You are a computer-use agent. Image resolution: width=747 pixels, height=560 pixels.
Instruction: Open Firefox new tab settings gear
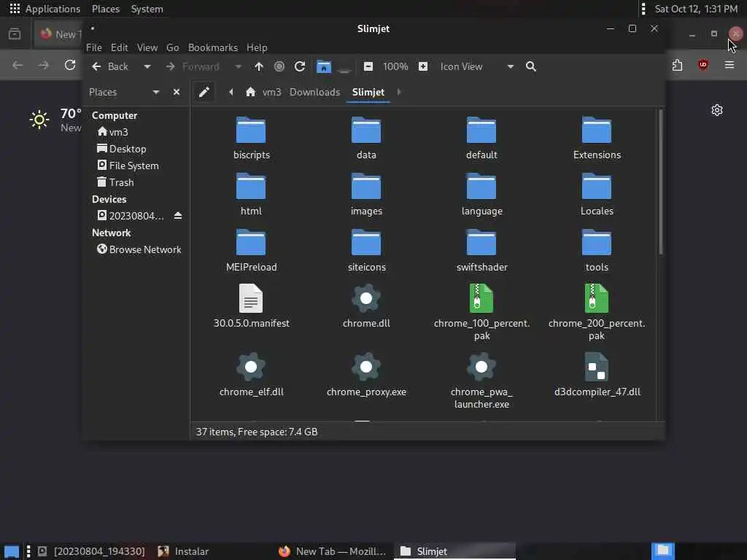click(x=717, y=111)
